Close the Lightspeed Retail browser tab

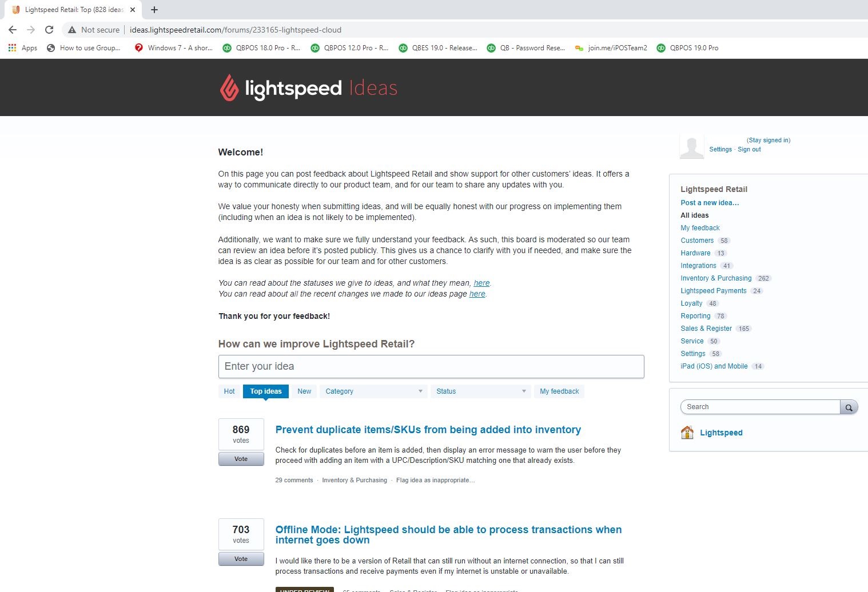tap(133, 10)
